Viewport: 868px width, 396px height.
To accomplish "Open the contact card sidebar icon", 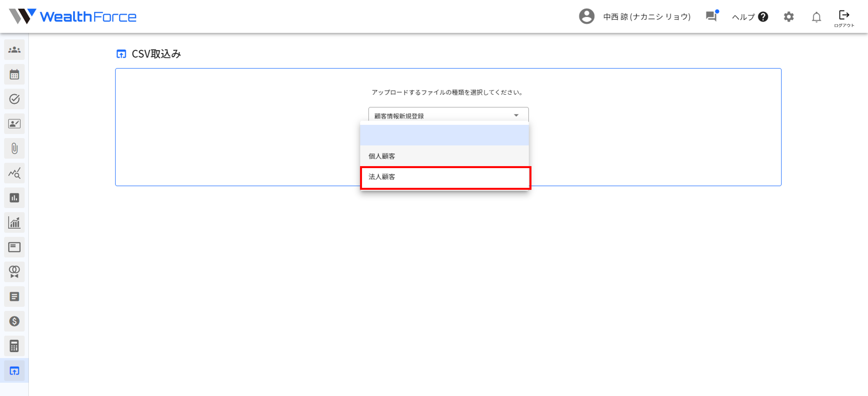I will tap(14, 124).
